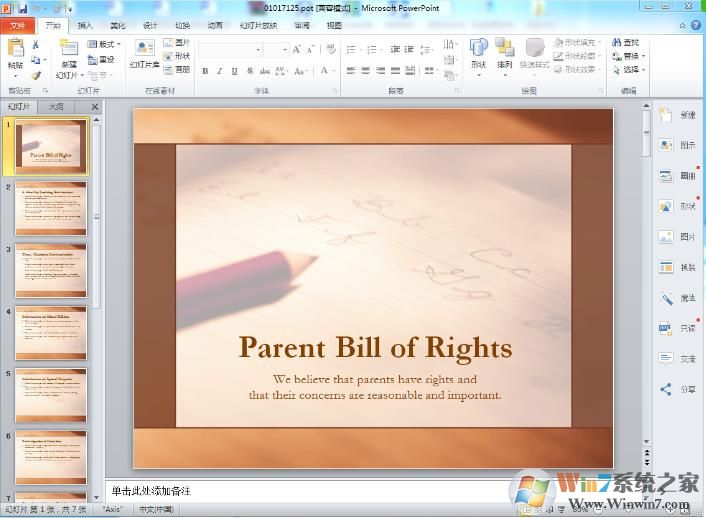Click the Copy icon in clipboard group
This screenshot has width=706, height=518.
(x=36, y=59)
